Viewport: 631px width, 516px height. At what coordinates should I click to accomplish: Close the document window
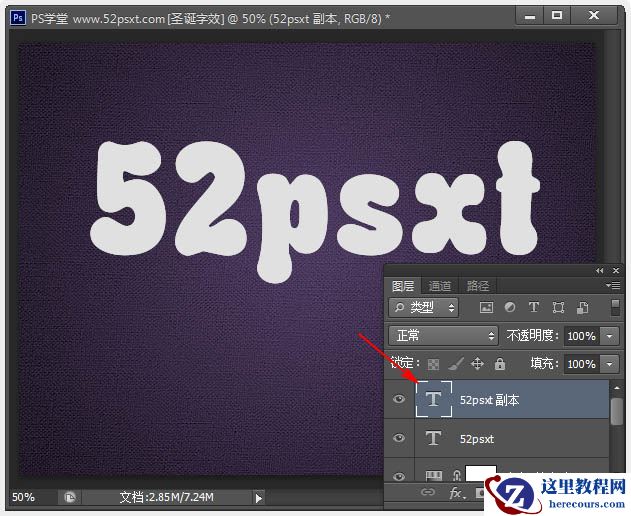[594, 16]
